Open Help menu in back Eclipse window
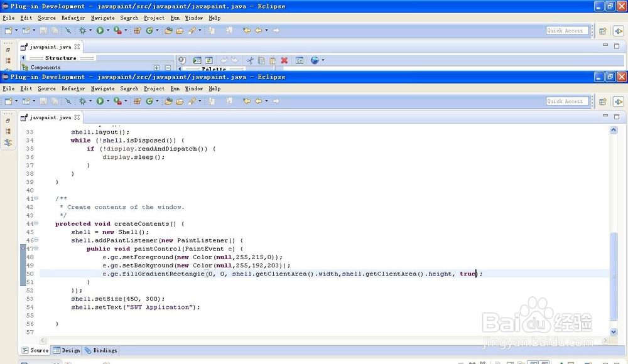The width and height of the screenshot is (628, 364). [214, 18]
